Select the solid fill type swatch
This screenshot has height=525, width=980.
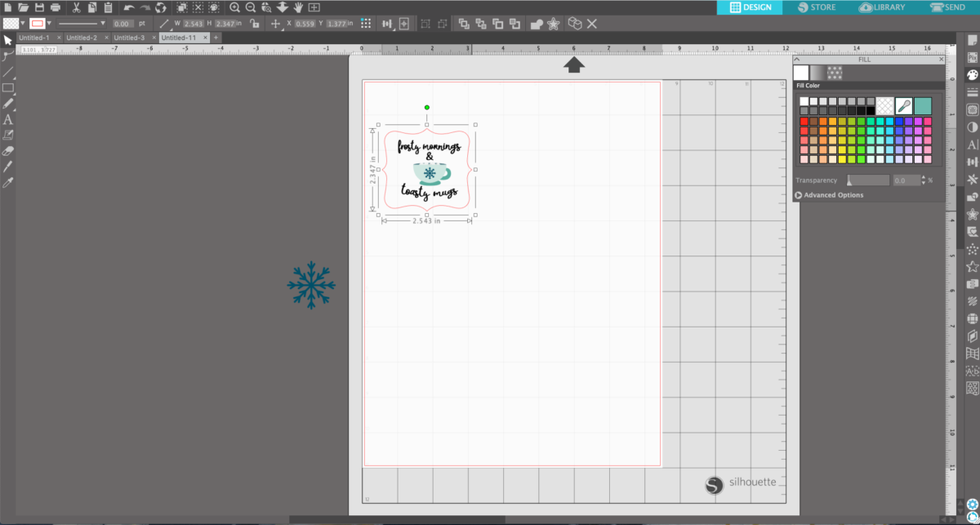point(801,72)
